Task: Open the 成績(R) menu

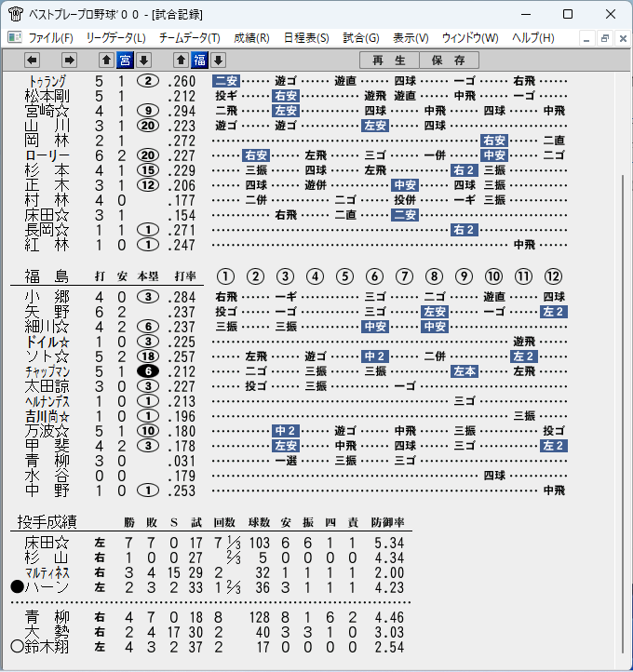Action: tap(251, 38)
